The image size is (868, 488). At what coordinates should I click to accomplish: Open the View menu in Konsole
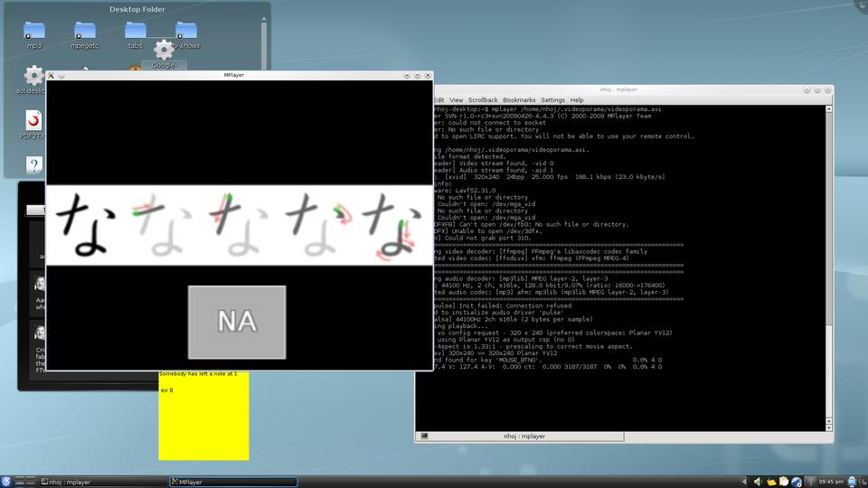(456, 99)
